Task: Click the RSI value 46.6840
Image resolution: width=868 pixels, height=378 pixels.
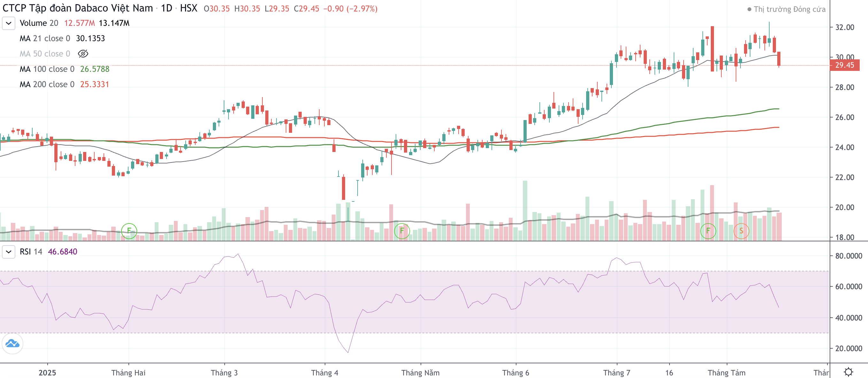Action: (x=63, y=252)
